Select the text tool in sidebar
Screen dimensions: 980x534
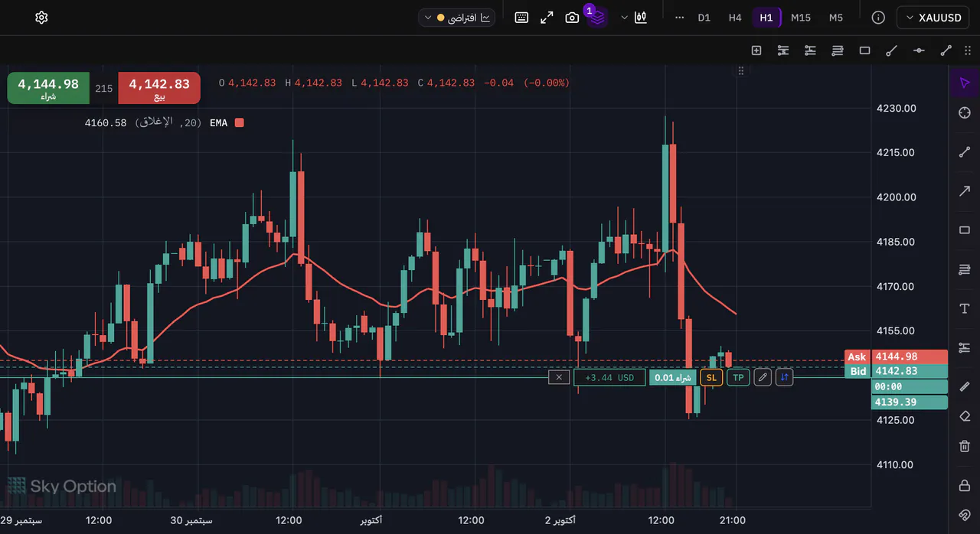click(965, 308)
